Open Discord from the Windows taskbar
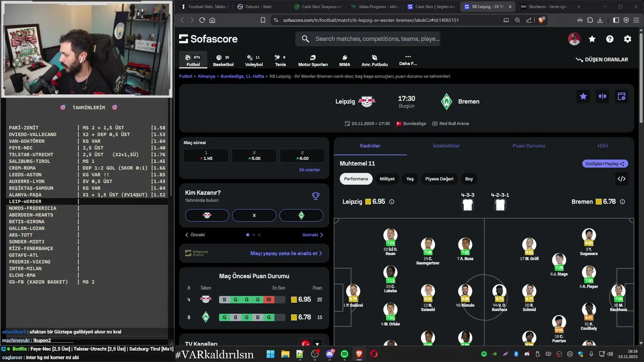 click(x=330, y=354)
